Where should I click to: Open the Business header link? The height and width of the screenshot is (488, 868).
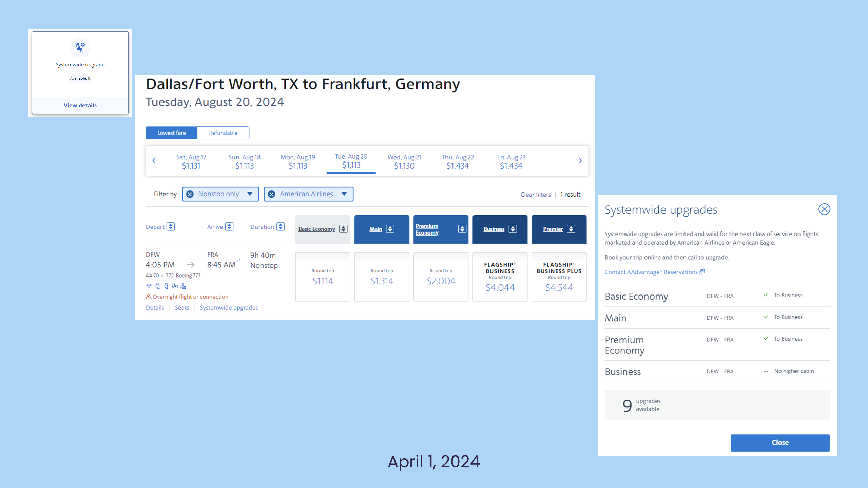point(494,229)
